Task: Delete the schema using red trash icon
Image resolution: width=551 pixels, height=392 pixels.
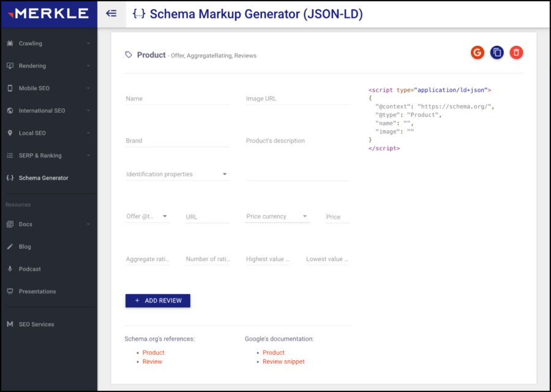Action: (516, 53)
